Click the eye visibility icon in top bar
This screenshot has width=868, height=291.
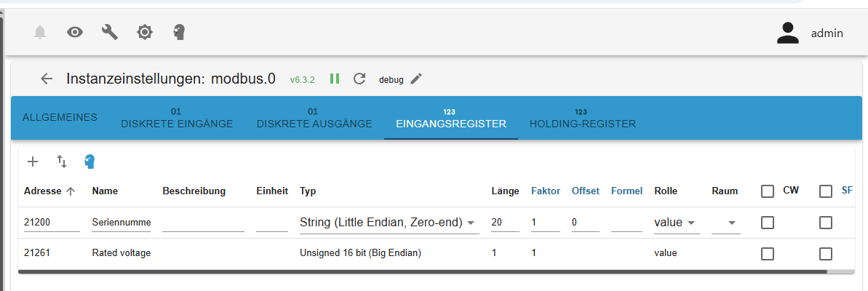click(x=75, y=32)
